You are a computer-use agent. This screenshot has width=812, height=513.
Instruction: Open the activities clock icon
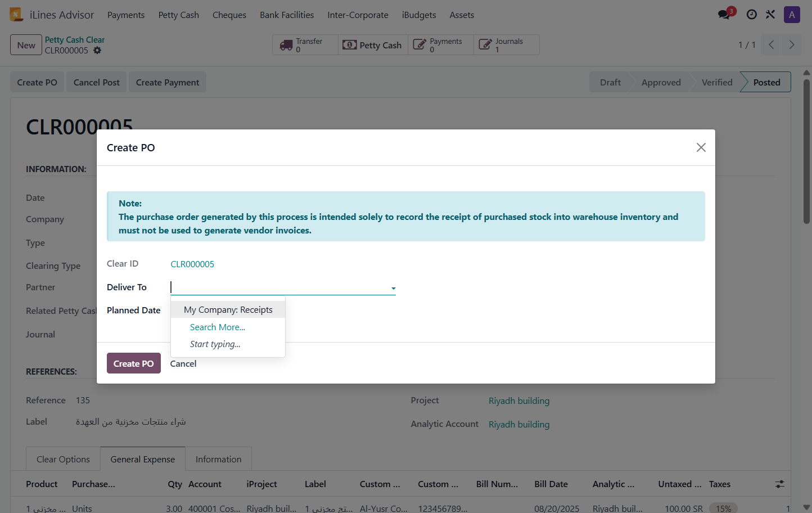click(751, 15)
